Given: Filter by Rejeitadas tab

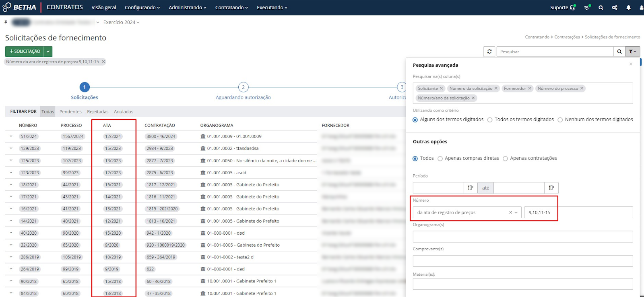Looking at the screenshot, I should pyautogui.click(x=98, y=111).
